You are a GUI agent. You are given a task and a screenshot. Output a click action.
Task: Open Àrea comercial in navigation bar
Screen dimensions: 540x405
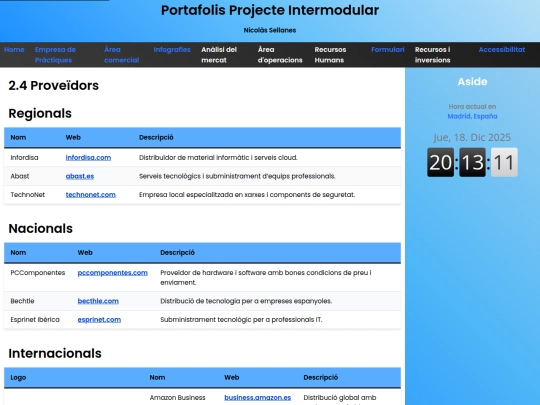pos(121,55)
